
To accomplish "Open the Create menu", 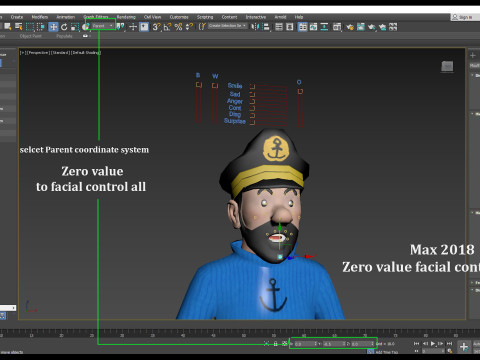I will tap(17, 17).
